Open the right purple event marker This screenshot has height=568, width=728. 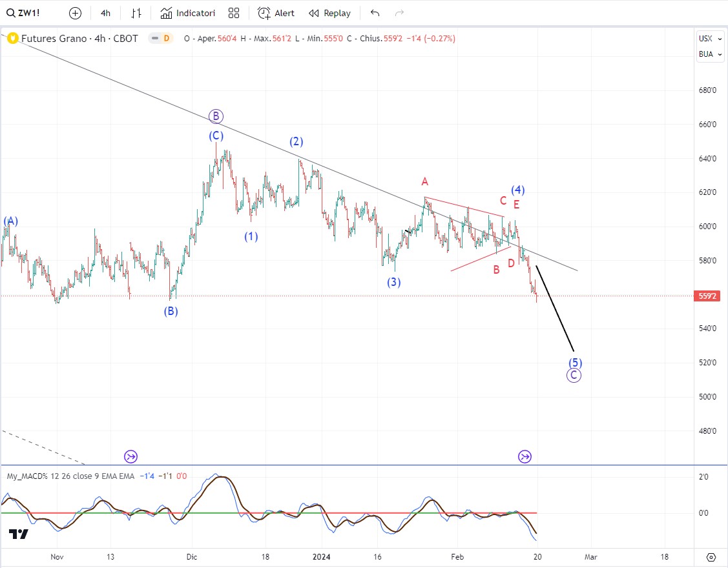pyautogui.click(x=525, y=456)
